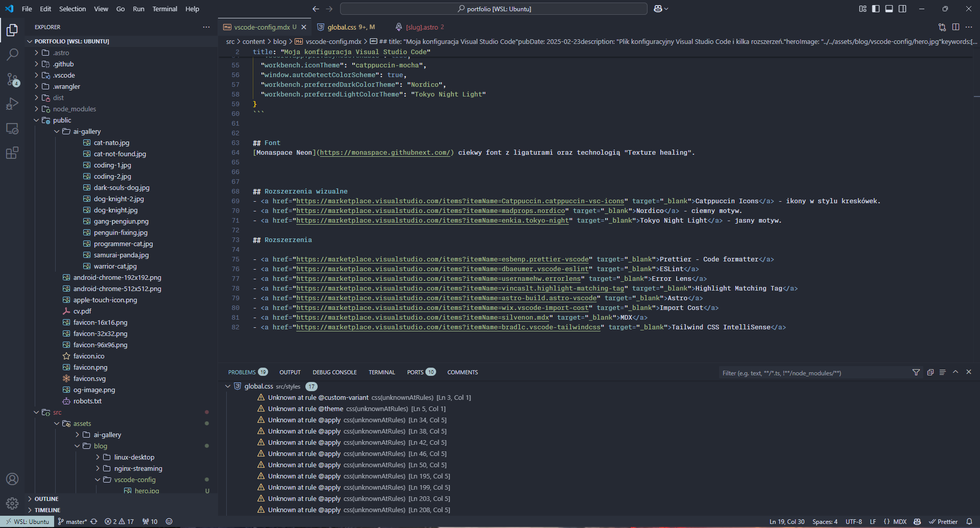Switch to the OUTPUT panel tab
The image size is (980, 528).
tap(290, 372)
